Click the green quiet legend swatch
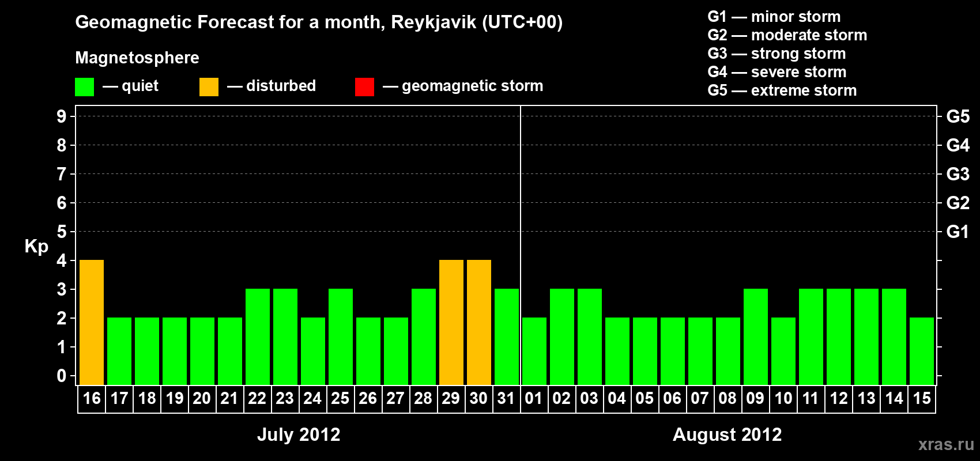Viewport: 980px width, 461px height. tap(84, 87)
